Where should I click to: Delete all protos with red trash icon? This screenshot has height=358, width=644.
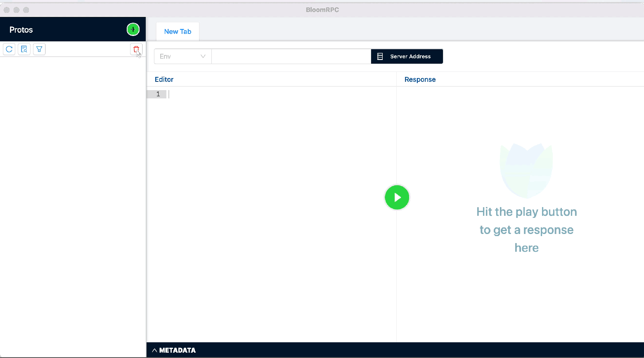point(136,49)
